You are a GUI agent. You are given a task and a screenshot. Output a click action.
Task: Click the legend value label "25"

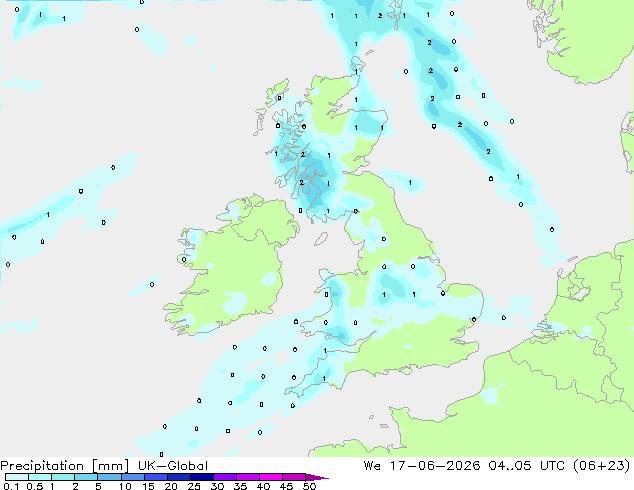[x=194, y=486]
